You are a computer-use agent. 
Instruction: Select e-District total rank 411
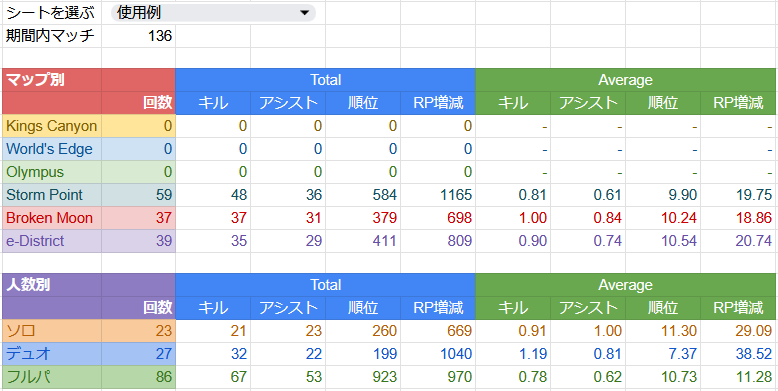pyautogui.click(x=363, y=241)
